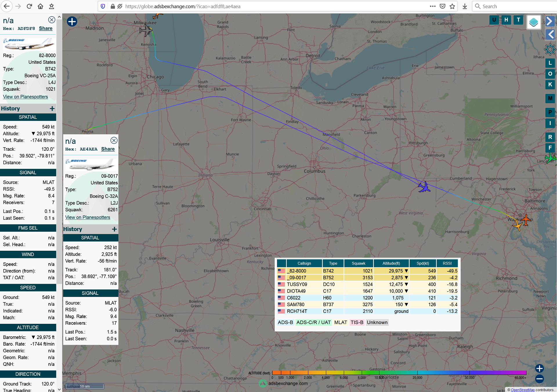Image resolution: width=557 pixels, height=392 pixels.
Task: Zoom in map with plus button
Action: [539, 368]
